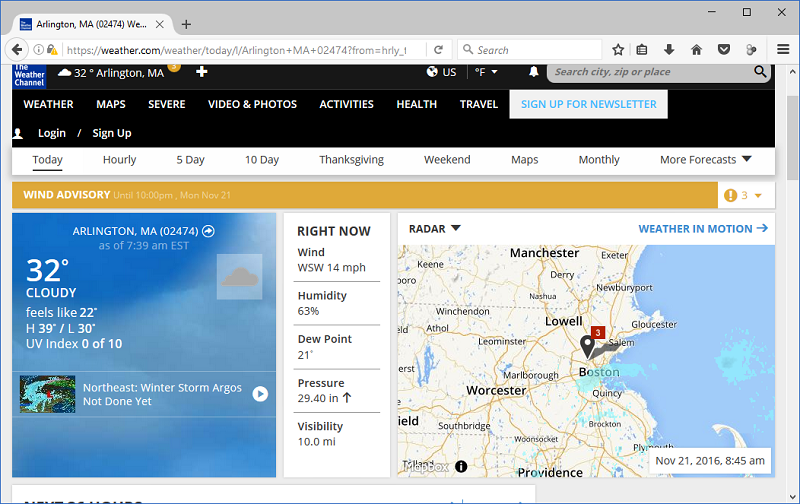Click the storm radar video thumbnail

coord(47,394)
